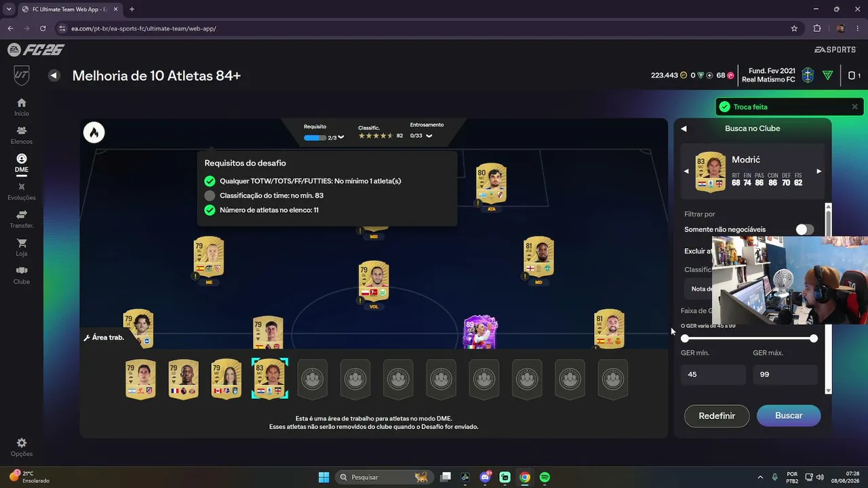Click the EA Sports FC26 logo
Image resolution: width=868 pixels, height=488 pixels.
coord(36,49)
